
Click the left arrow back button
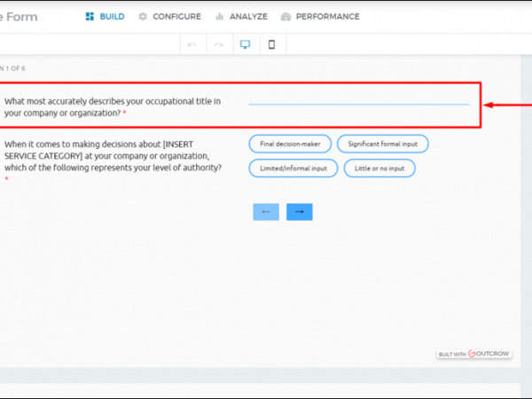266,212
